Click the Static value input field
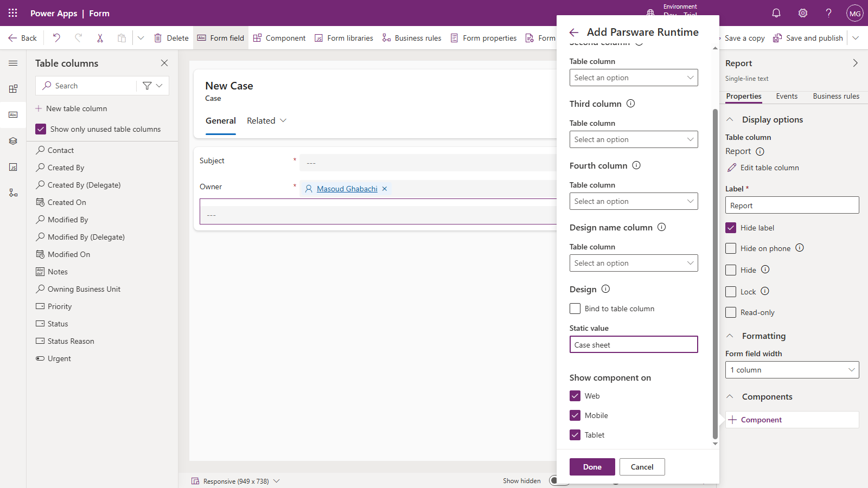This screenshot has height=488, width=868. tap(634, 345)
